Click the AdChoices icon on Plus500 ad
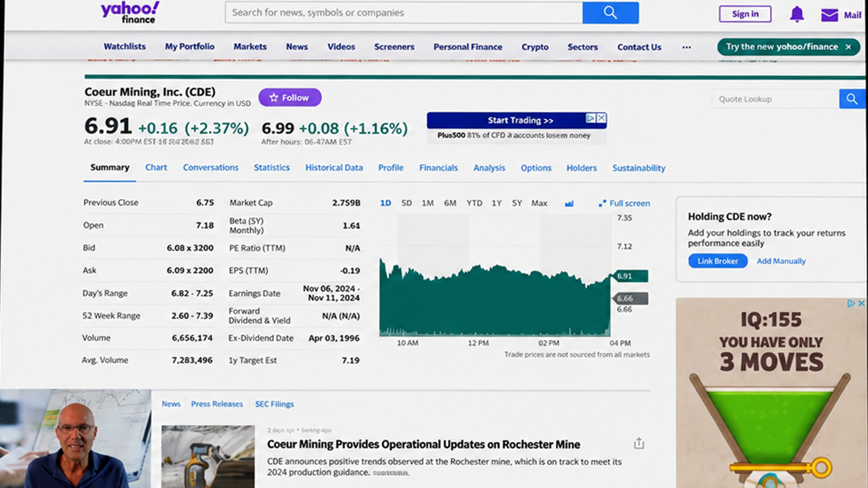Image resolution: width=868 pixels, height=488 pixels. pos(591,118)
